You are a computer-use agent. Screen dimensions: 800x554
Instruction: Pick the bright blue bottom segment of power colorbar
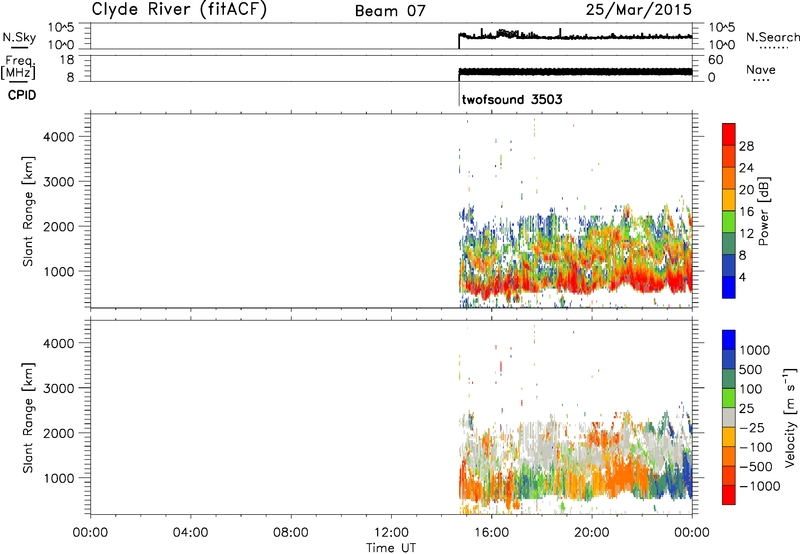[x=729, y=287]
